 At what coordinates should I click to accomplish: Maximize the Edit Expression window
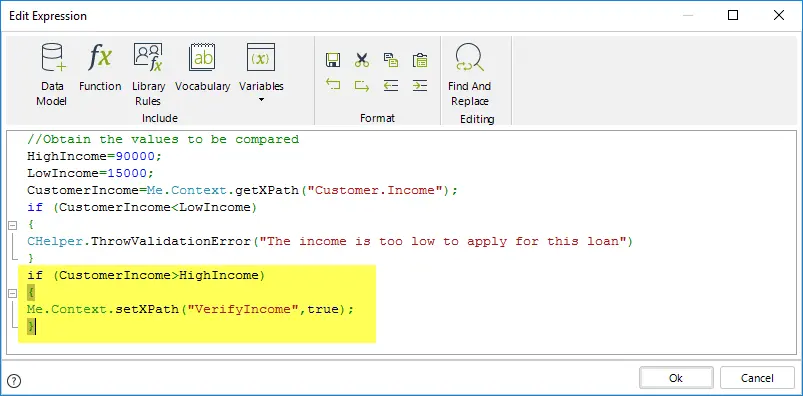(x=733, y=15)
